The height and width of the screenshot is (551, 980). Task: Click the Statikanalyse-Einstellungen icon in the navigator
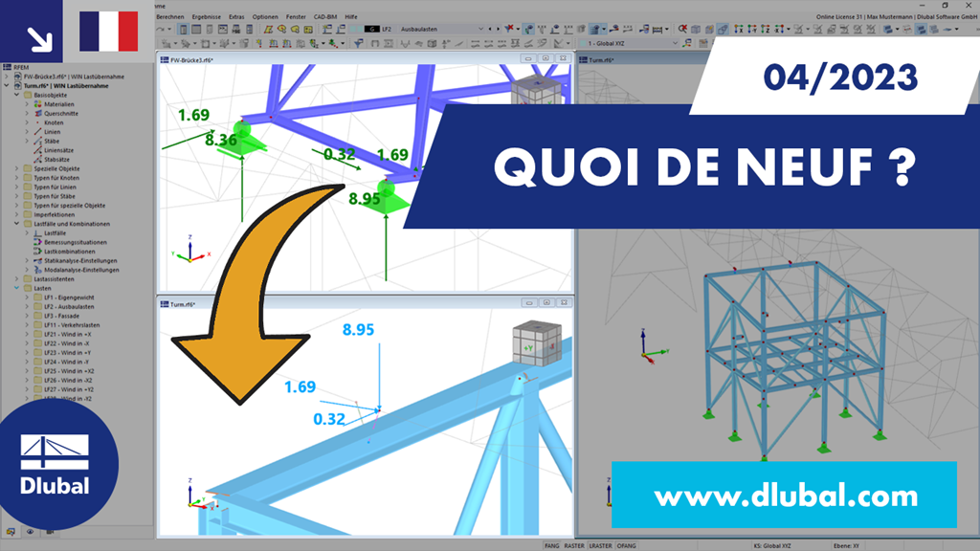(38, 260)
